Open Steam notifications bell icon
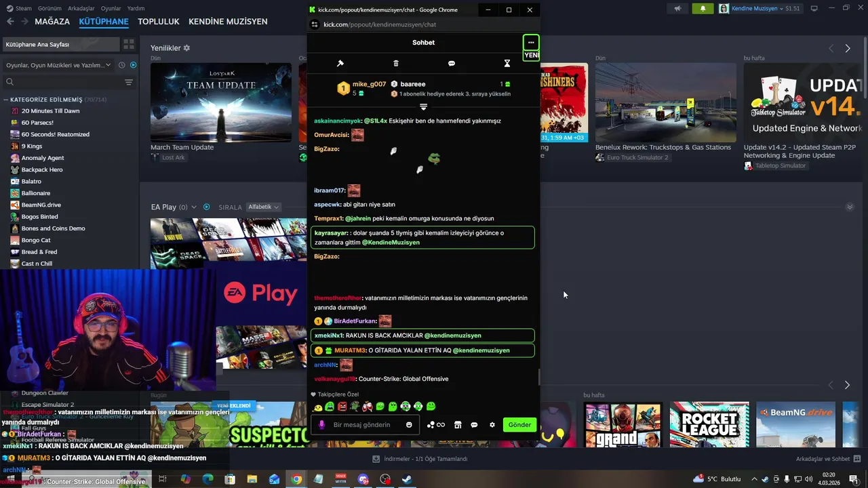 pos(703,8)
